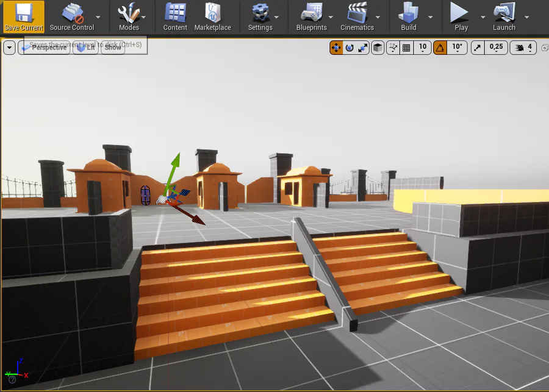Maximize or restore the viewport layout

545,48
